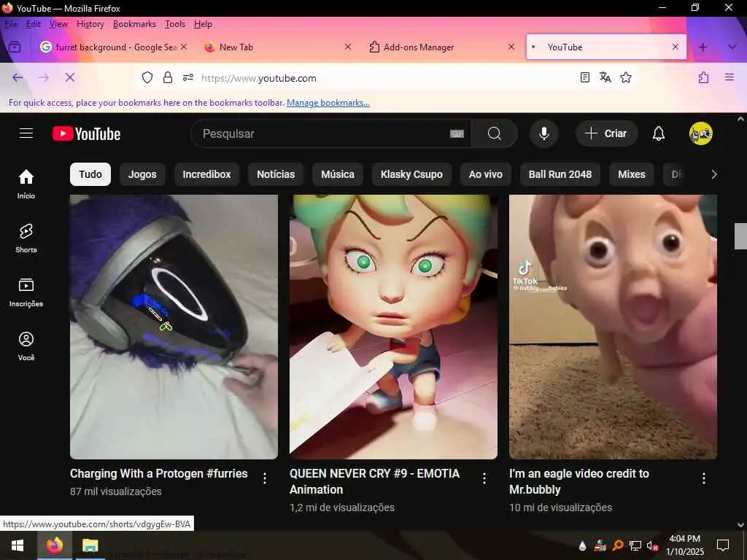747x560 pixels.
Task: View site security padlock info
Action: click(168, 77)
